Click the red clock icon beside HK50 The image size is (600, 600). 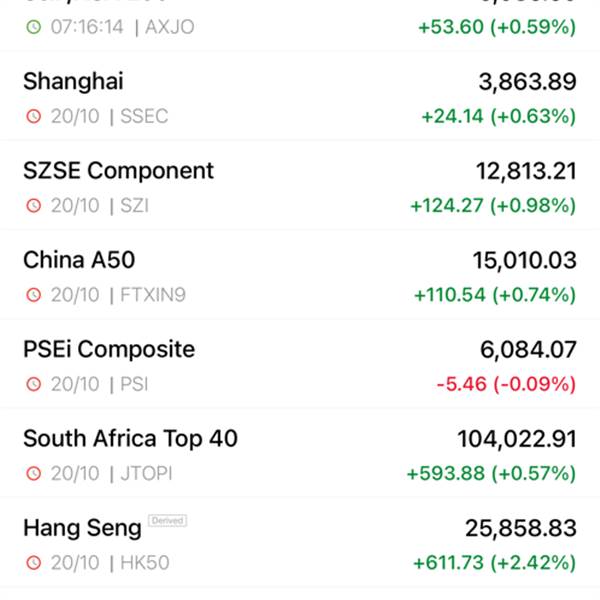[x=34, y=563]
